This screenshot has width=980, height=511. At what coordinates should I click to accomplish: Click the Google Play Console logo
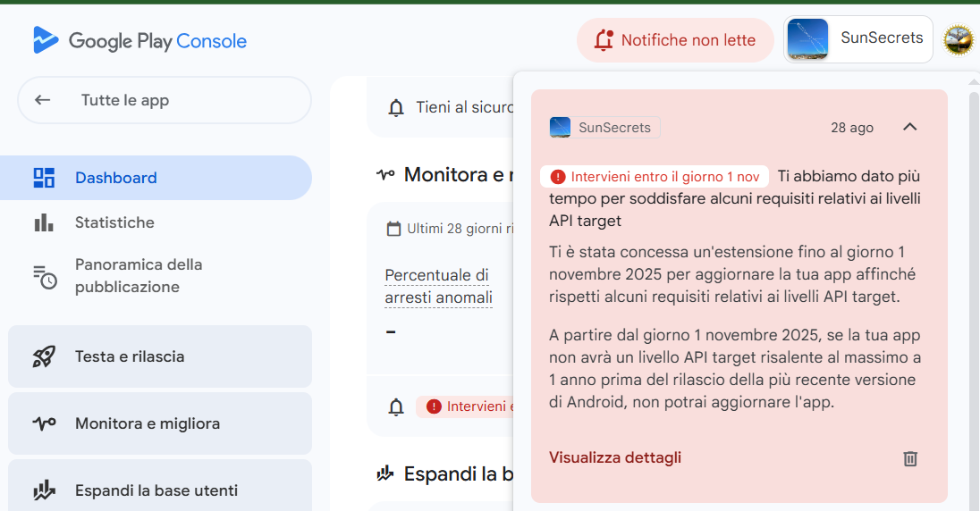tap(139, 40)
